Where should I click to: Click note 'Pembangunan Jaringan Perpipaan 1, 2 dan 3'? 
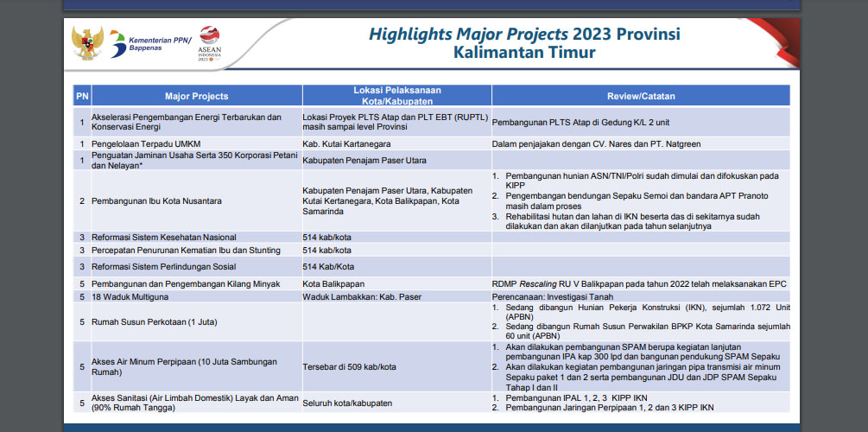click(x=603, y=408)
